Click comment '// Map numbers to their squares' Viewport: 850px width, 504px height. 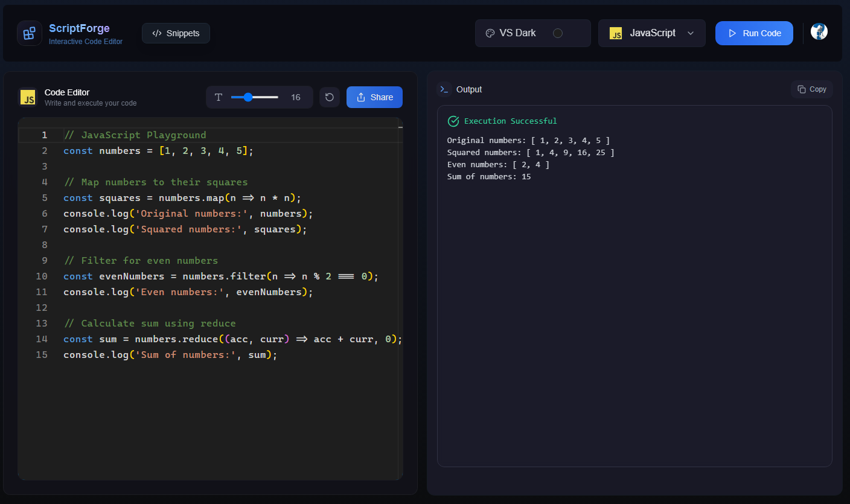point(156,182)
